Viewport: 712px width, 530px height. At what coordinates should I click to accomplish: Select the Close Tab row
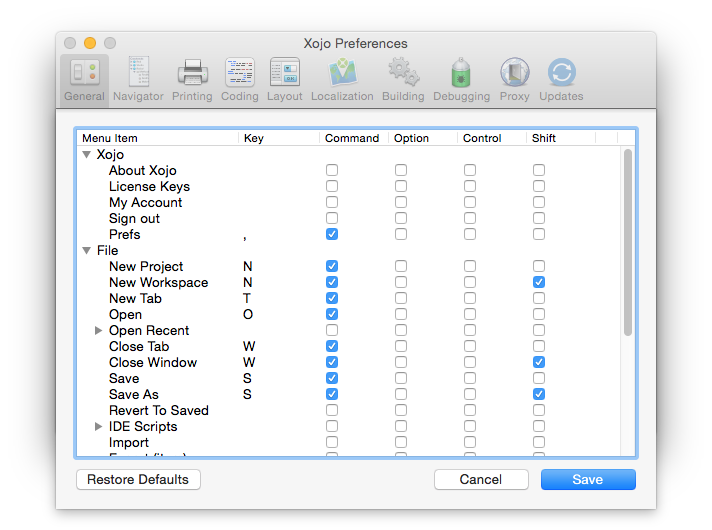tap(348, 346)
